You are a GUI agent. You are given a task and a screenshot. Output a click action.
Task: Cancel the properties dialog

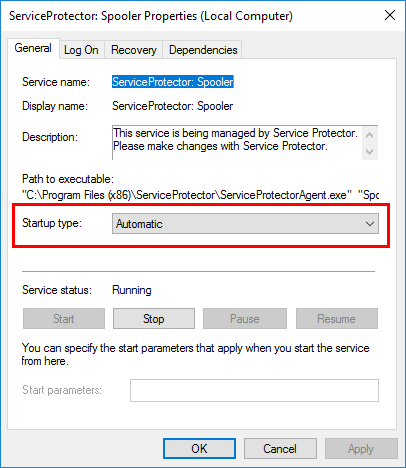280,449
